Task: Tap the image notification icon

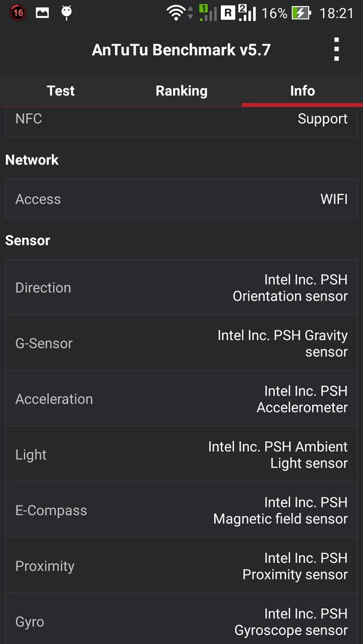Action: pyautogui.click(x=42, y=13)
